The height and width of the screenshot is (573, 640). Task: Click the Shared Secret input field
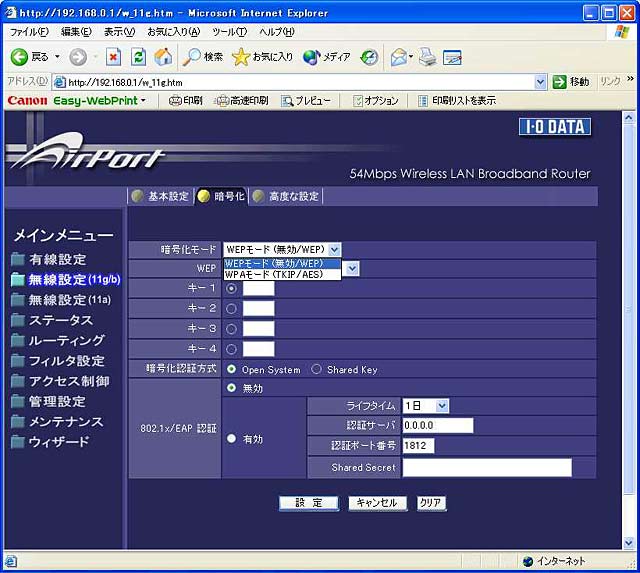pyautogui.click(x=487, y=468)
